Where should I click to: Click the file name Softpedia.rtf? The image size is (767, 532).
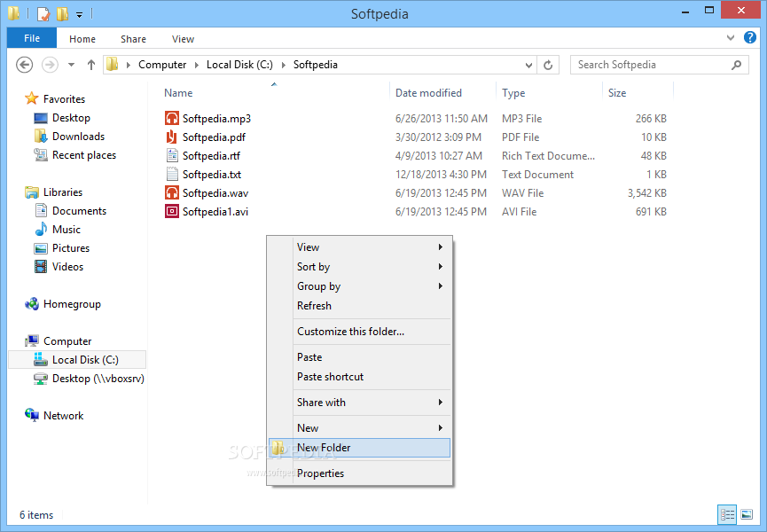211,155
